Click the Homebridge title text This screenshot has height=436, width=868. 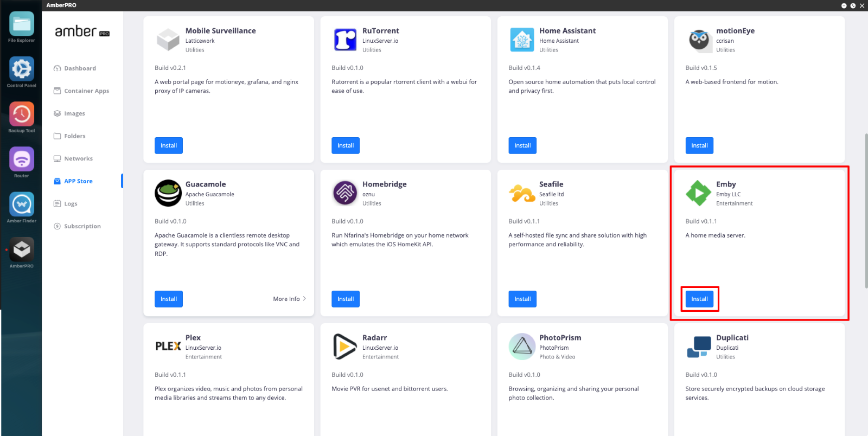point(385,184)
